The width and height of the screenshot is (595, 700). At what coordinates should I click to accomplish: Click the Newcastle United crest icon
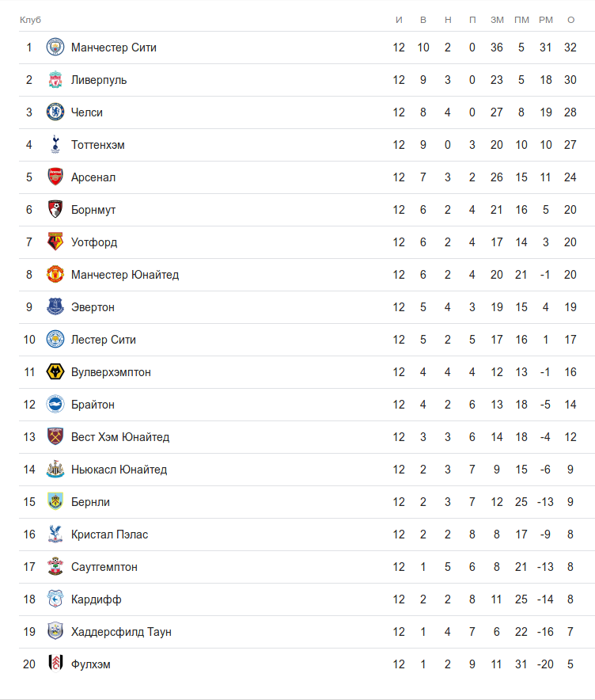(55, 470)
